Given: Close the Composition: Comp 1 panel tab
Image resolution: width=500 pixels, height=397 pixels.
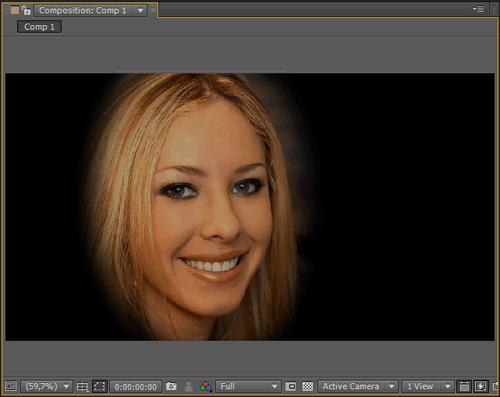Looking at the screenshot, I should (153, 10).
